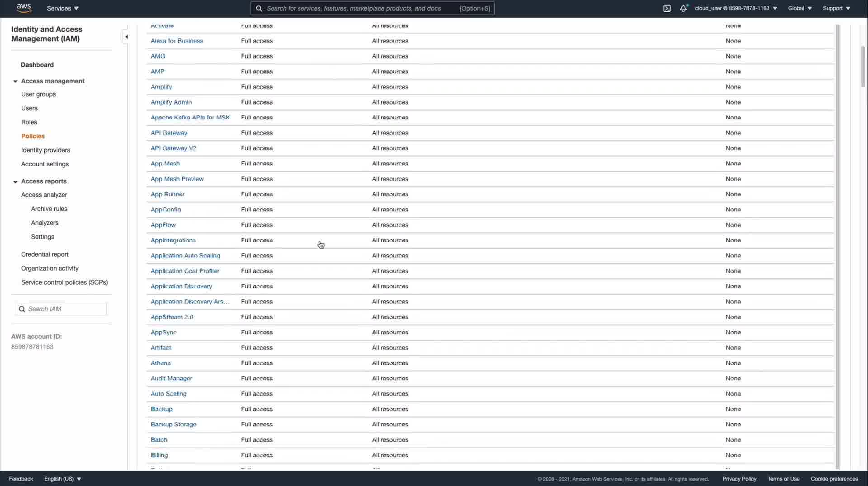Open the AppConfig service link
The width and height of the screenshot is (868, 486).
tap(166, 210)
